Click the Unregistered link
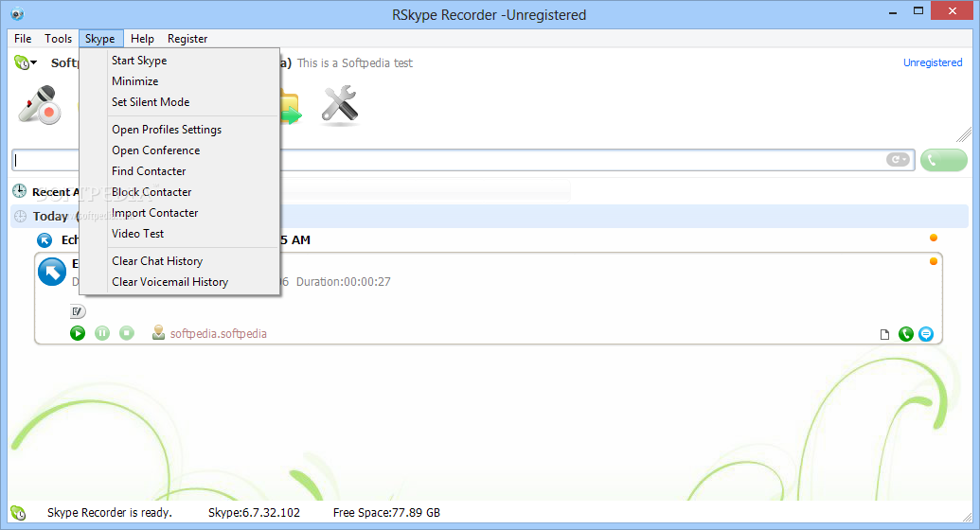Viewport: 980px width, 530px height. click(933, 62)
